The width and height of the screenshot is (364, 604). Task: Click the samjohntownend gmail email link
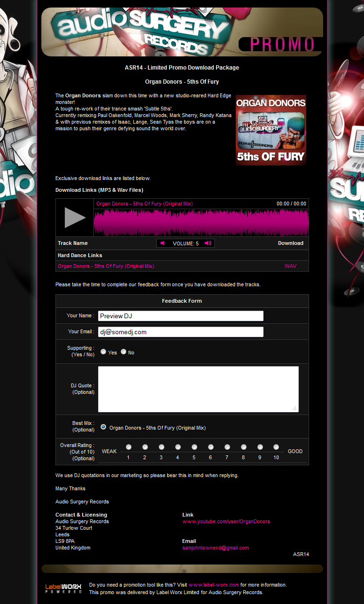click(x=216, y=548)
